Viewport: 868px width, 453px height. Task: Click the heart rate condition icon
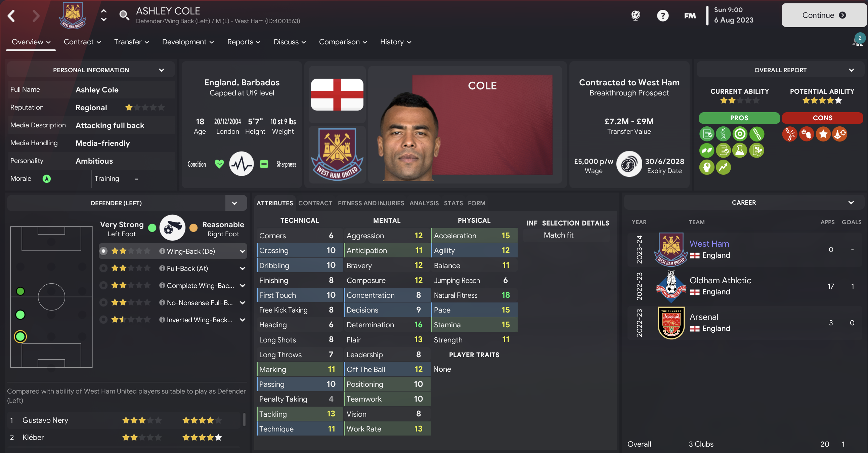pyautogui.click(x=241, y=164)
